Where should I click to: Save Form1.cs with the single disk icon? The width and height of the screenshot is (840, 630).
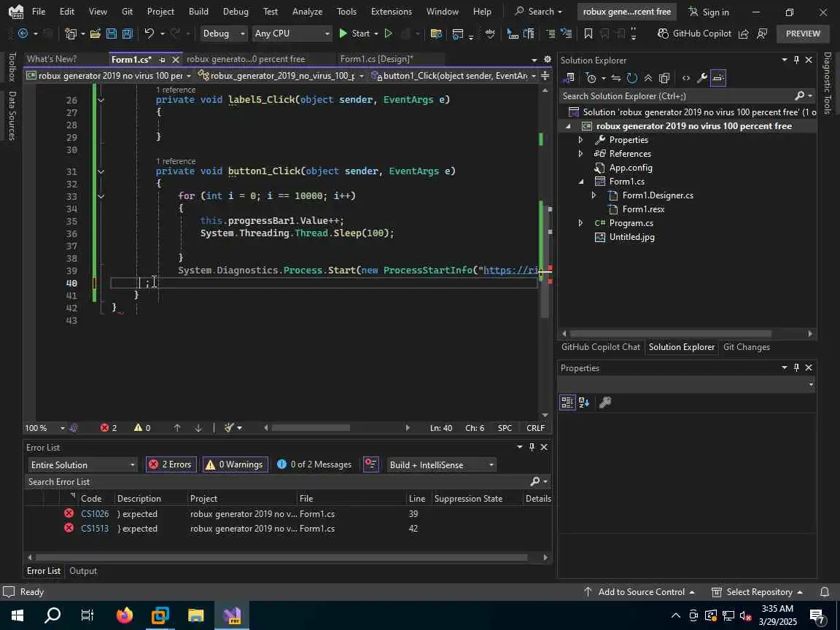112,34
